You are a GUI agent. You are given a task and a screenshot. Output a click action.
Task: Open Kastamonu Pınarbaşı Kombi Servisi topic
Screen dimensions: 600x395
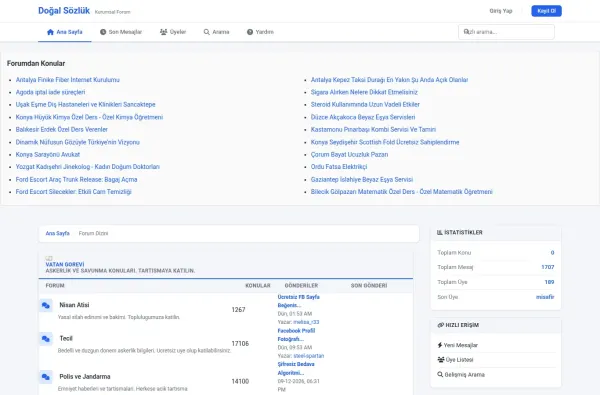pyautogui.click(x=373, y=129)
